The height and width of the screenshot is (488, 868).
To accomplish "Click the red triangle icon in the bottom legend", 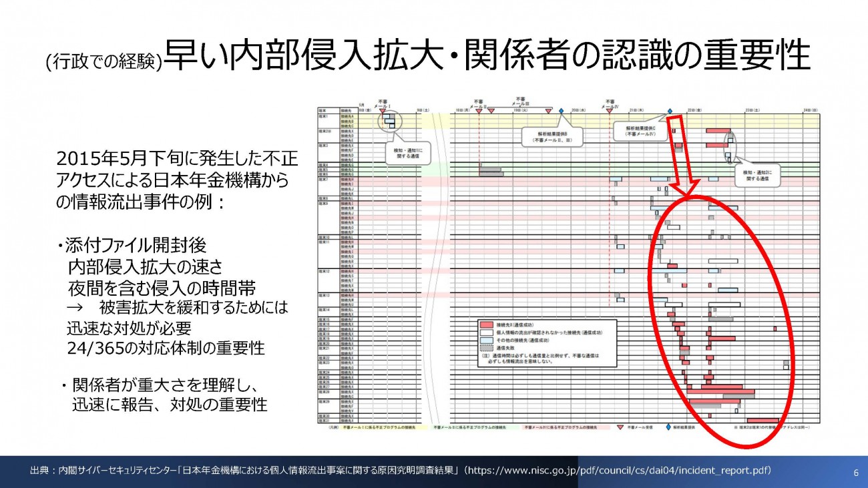I will (620, 426).
